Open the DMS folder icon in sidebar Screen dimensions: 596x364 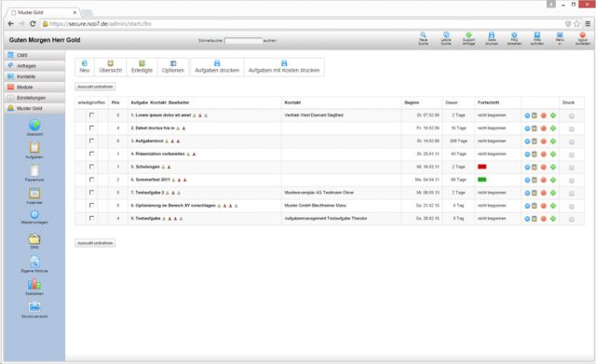[34, 238]
